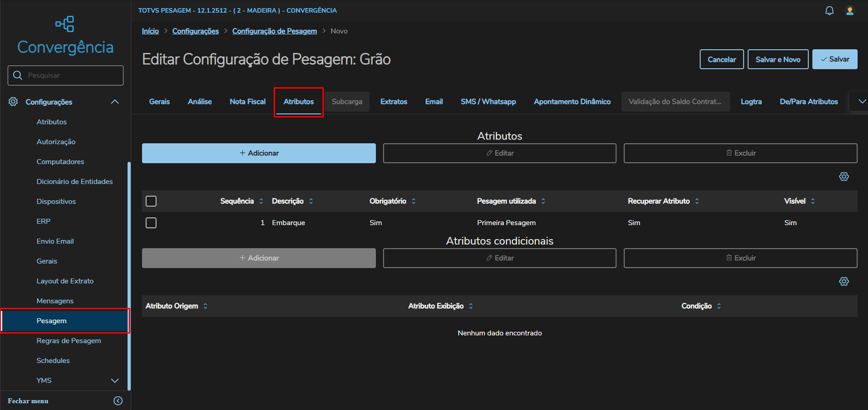868x410 pixels.
Task: Click the Convergência logo icon
Action: pyautogui.click(x=65, y=24)
